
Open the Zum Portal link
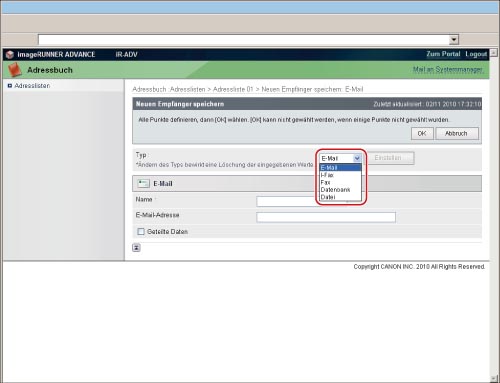(443, 54)
